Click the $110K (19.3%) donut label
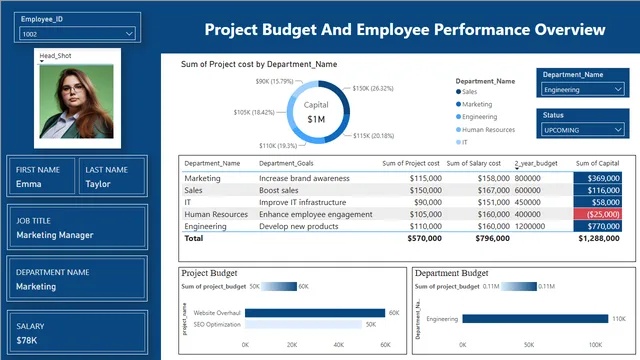This screenshot has height=360, width=640. [x=278, y=145]
